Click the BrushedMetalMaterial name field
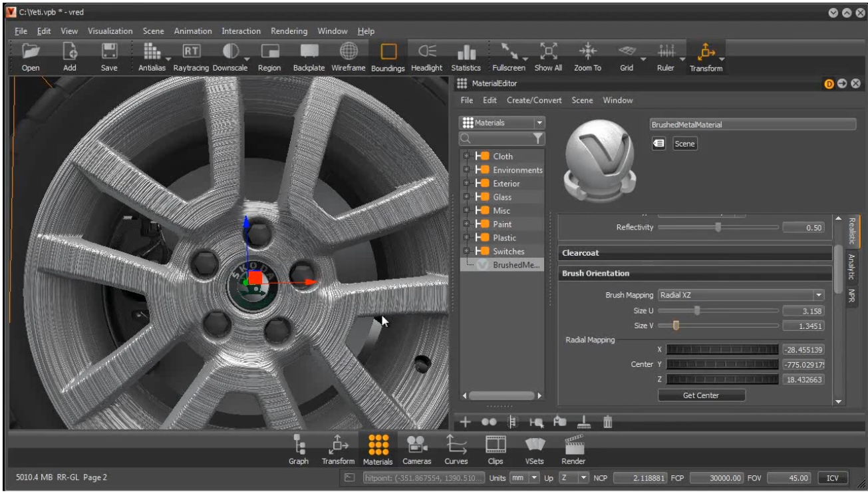This screenshot has height=492, width=868. coord(753,124)
